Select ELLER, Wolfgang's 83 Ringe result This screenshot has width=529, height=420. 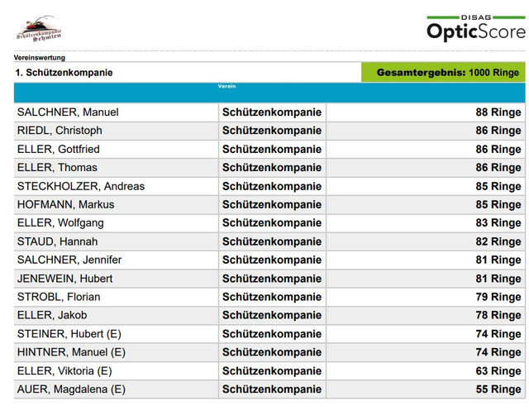498,223
